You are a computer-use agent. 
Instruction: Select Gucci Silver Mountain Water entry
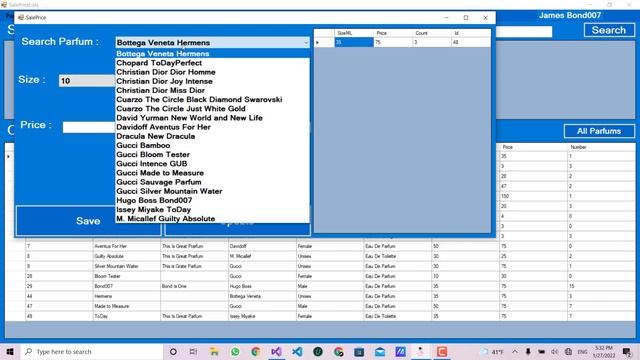pyautogui.click(x=212, y=191)
